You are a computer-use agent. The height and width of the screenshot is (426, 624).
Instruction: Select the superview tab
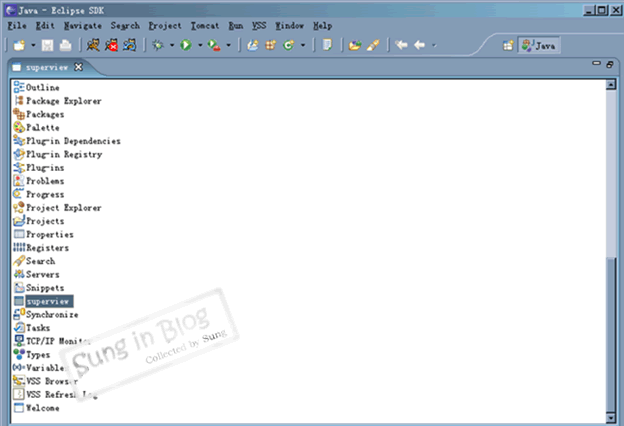[x=47, y=67]
